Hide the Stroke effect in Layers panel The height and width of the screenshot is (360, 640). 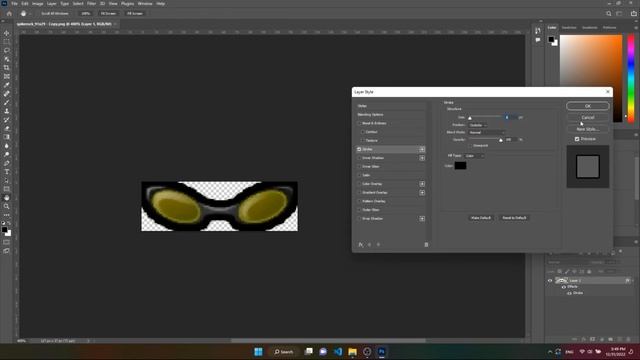click(569, 293)
